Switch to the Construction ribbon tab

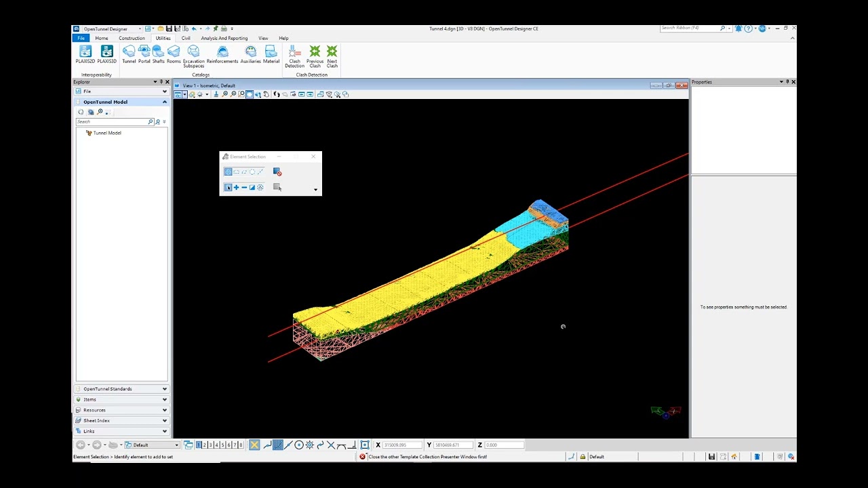tap(132, 38)
